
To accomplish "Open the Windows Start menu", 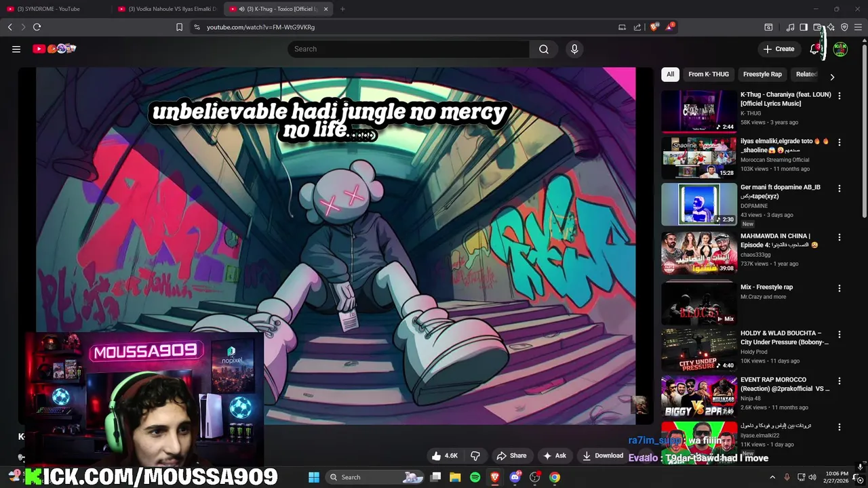I will coord(314,477).
